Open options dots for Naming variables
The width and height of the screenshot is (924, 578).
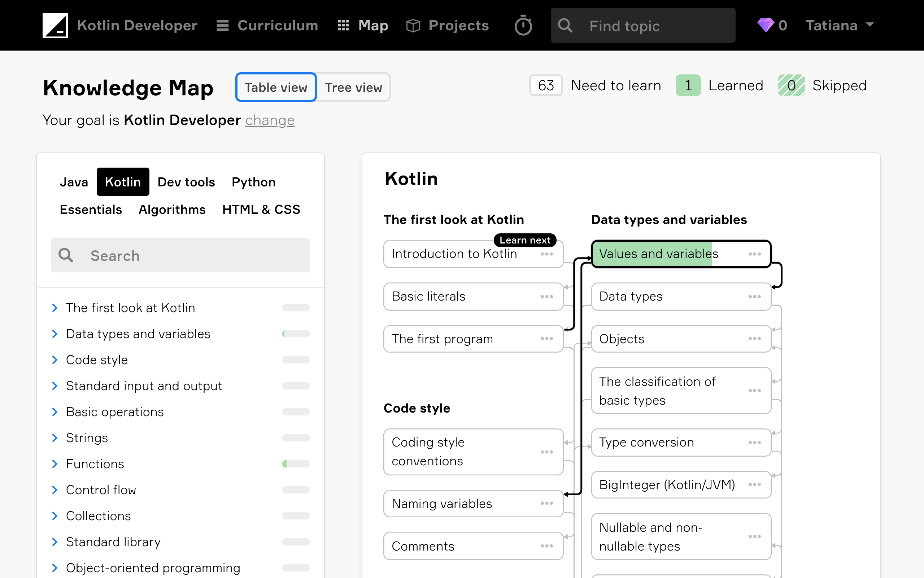(x=547, y=504)
